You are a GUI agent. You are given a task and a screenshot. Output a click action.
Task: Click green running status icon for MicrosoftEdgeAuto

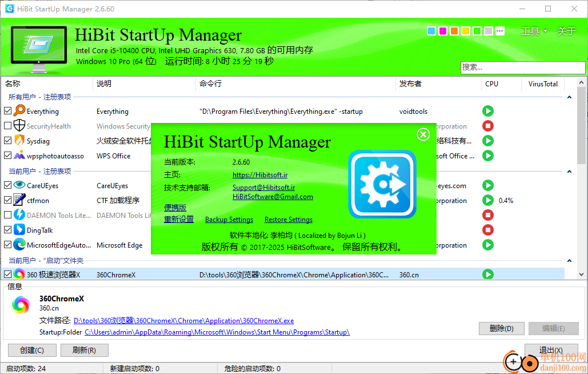click(x=488, y=245)
